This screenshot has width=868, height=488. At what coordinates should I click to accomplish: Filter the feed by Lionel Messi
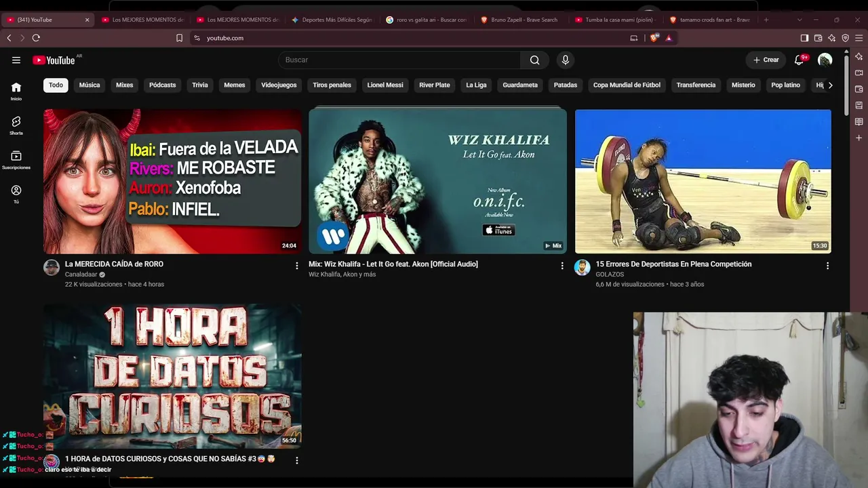[385, 85]
